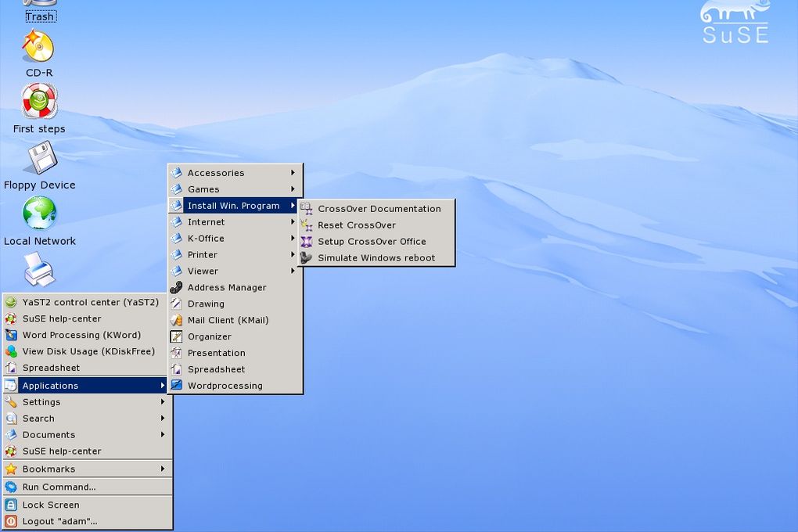798x532 pixels.
Task: Click the Trash desktop icon label
Action: (40, 16)
